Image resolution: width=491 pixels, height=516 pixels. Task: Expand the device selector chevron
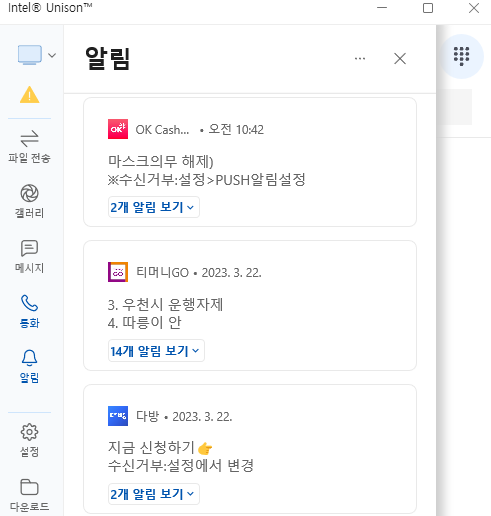pos(52,55)
